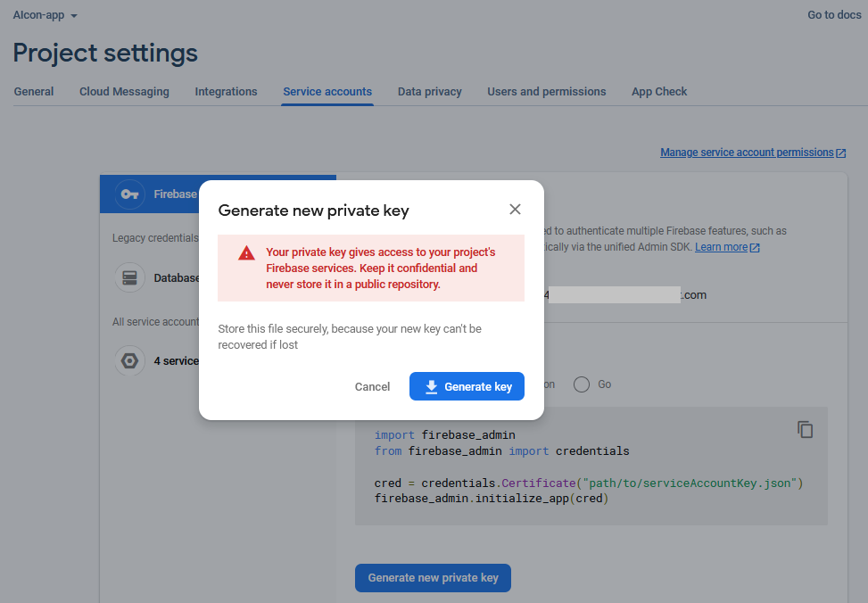
Task: Click the red warning triangle icon
Action: coord(247,253)
